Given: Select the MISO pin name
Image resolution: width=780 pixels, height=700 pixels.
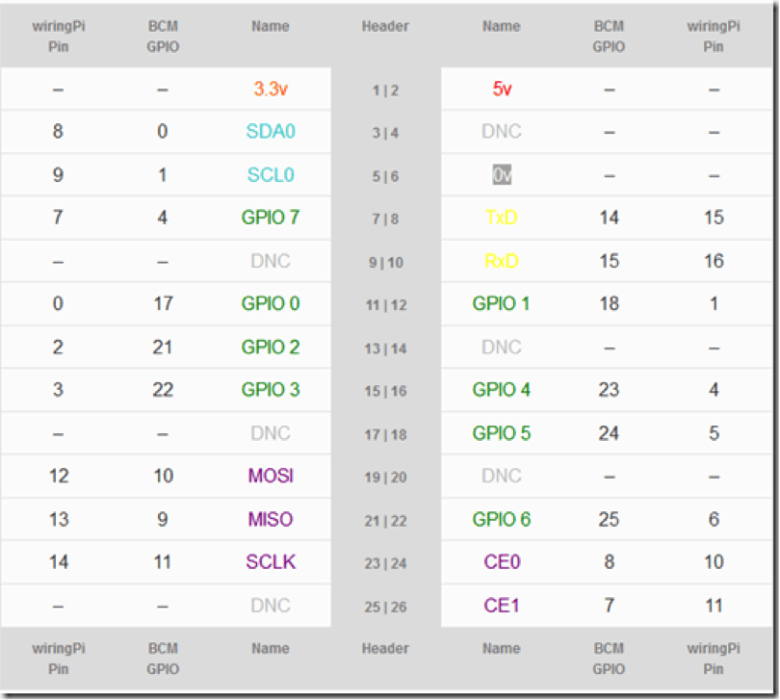Looking at the screenshot, I should [271, 519].
